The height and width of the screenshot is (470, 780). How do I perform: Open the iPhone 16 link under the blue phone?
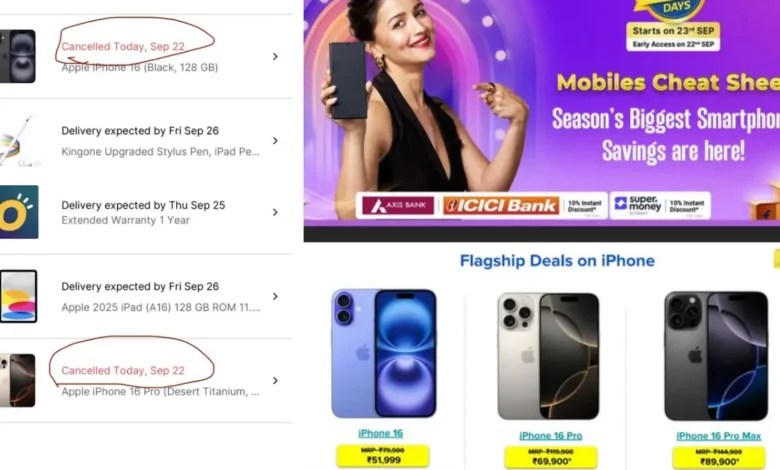click(x=381, y=433)
